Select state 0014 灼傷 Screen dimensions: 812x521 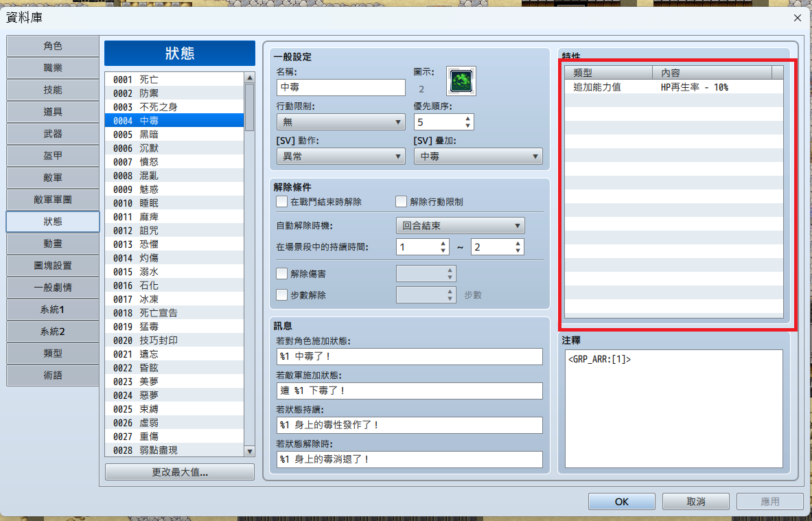[174, 258]
